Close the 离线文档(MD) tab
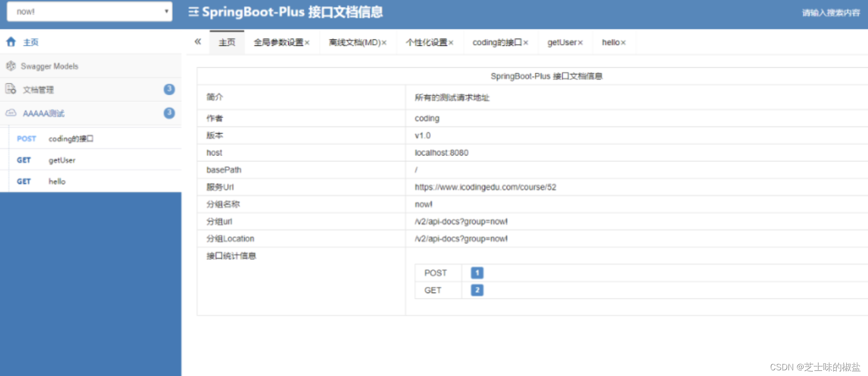This screenshot has height=376, width=868. coord(384,43)
